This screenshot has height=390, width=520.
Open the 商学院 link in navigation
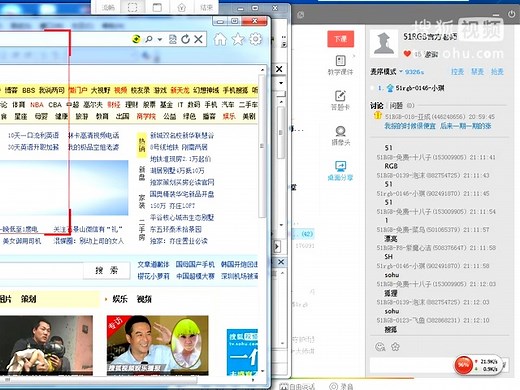[146, 116]
